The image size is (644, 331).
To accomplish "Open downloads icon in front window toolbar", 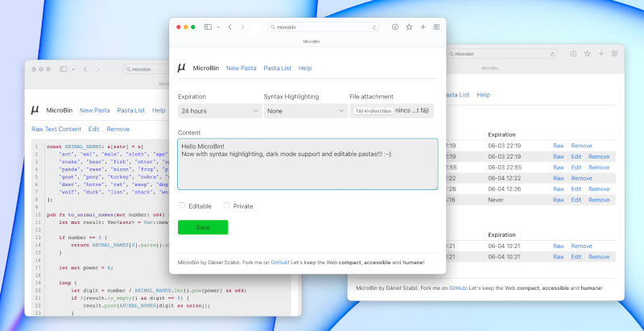I will pyautogui.click(x=395, y=27).
